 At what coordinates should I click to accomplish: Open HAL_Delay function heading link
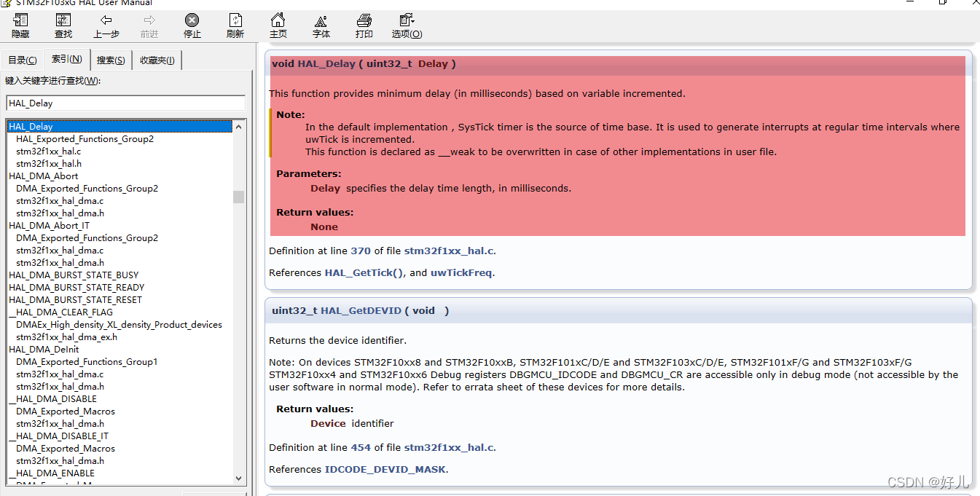(326, 63)
